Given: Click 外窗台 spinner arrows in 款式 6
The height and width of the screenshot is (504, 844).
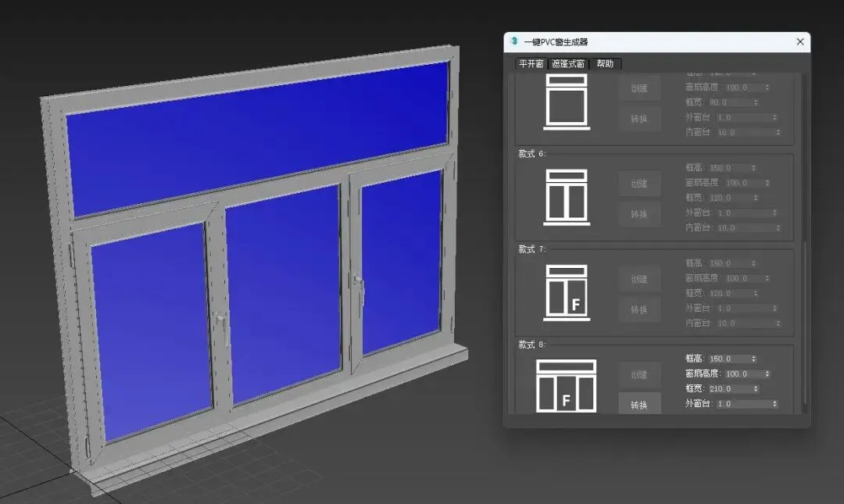Looking at the screenshot, I should 774,213.
